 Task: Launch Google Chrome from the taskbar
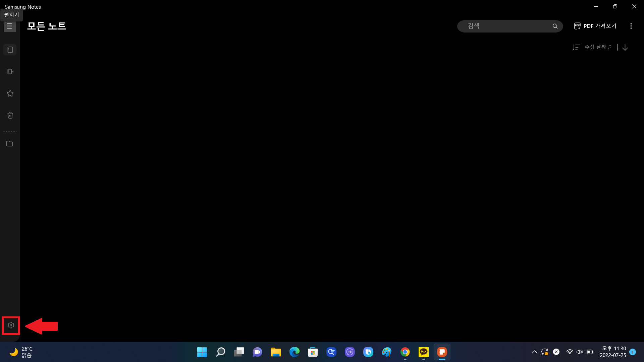(x=405, y=352)
